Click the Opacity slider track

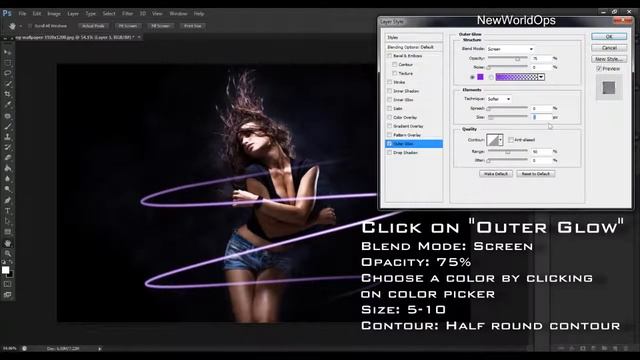[x=508, y=58]
